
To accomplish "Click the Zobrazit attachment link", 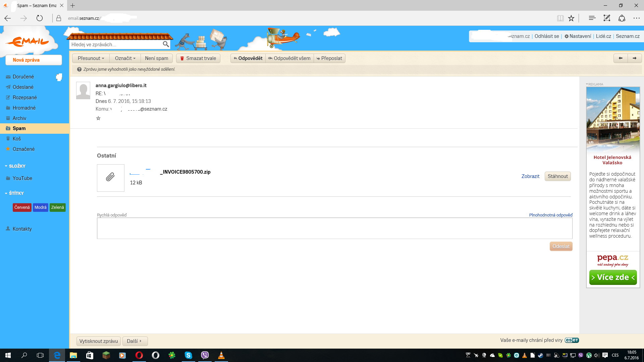I will point(530,176).
